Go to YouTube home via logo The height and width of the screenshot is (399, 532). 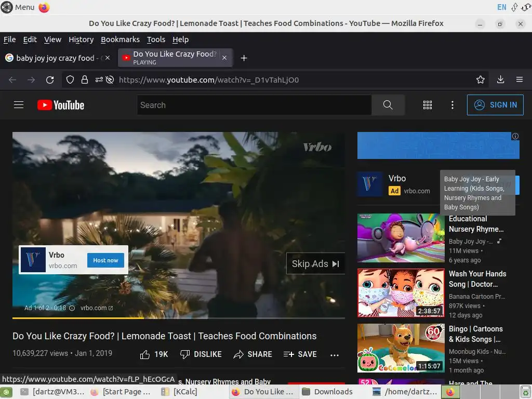click(x=61, y=105)
